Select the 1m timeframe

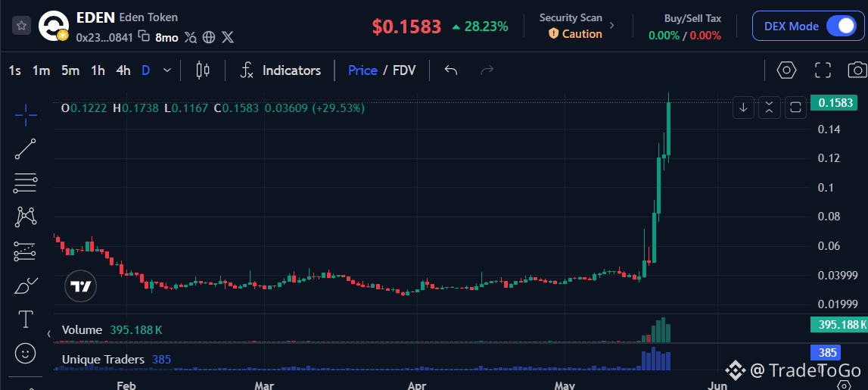(x=41, y=70)
